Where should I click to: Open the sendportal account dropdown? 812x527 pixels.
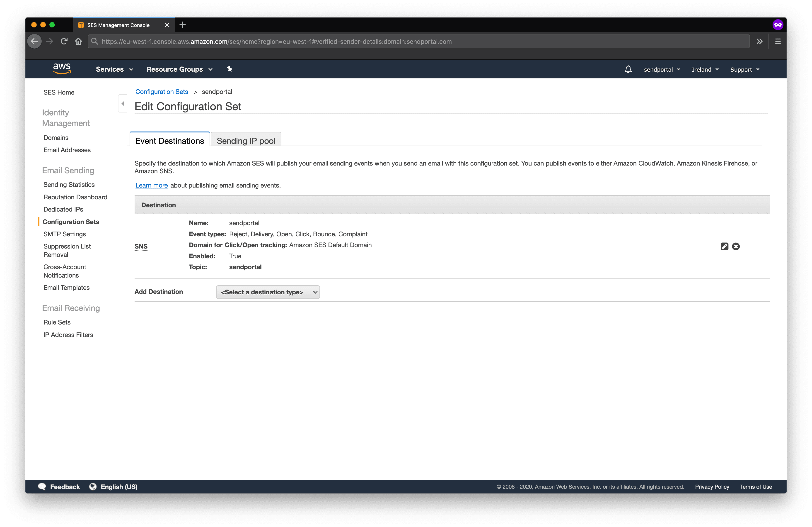click(662, 69)
